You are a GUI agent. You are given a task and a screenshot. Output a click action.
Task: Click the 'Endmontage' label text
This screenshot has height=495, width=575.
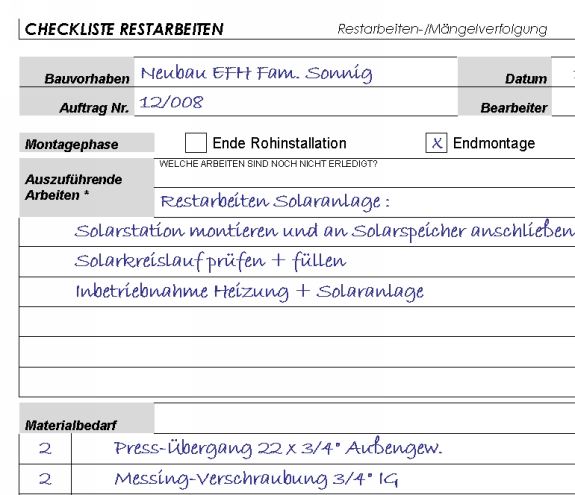tap(494, 143)
